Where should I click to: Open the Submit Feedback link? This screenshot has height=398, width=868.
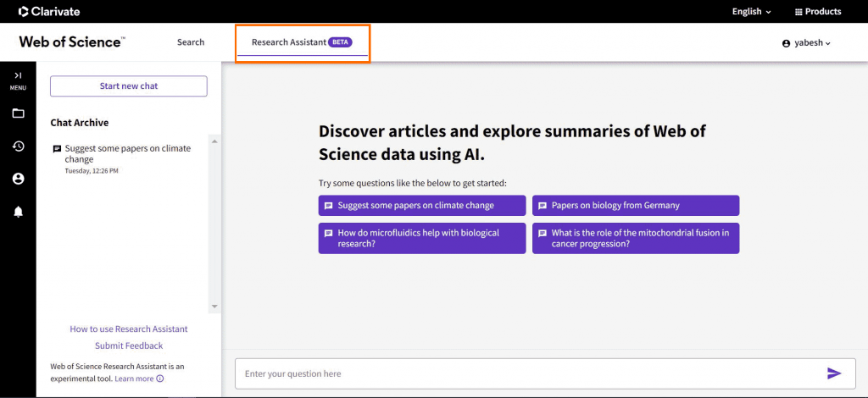[129, 345]
